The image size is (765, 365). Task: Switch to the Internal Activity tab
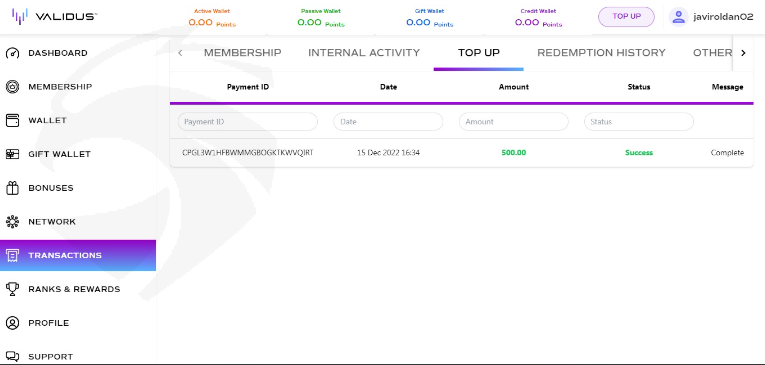(364, 53)
